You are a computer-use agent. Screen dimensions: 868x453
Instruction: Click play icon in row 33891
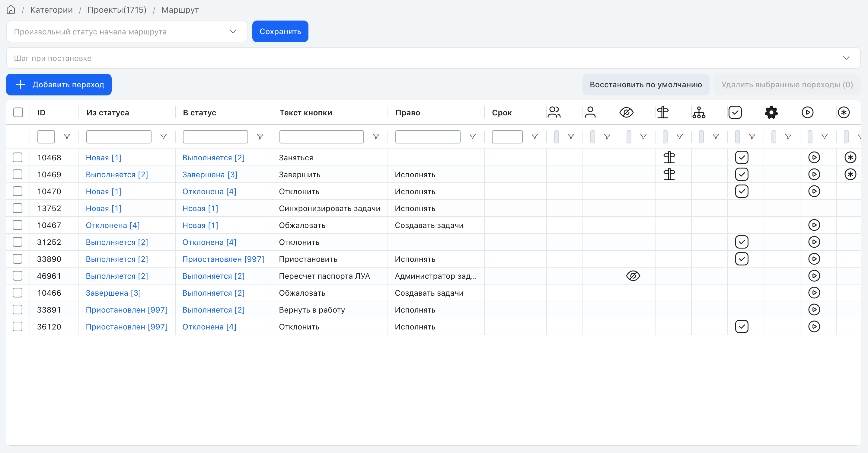click(814, 310)
